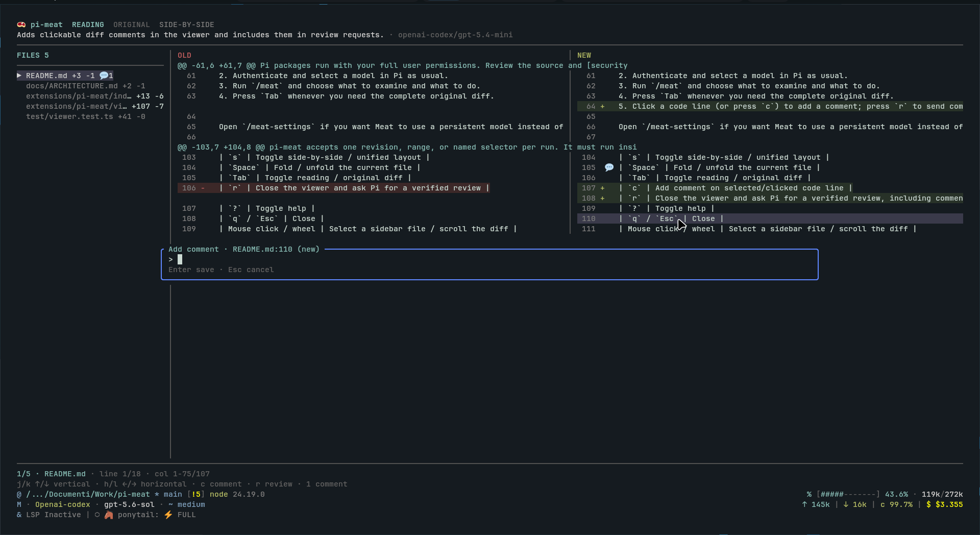Click the pi-meat logo icon
Image resolution: width=980 pixels, height=535 pixels.
point(21,25)
